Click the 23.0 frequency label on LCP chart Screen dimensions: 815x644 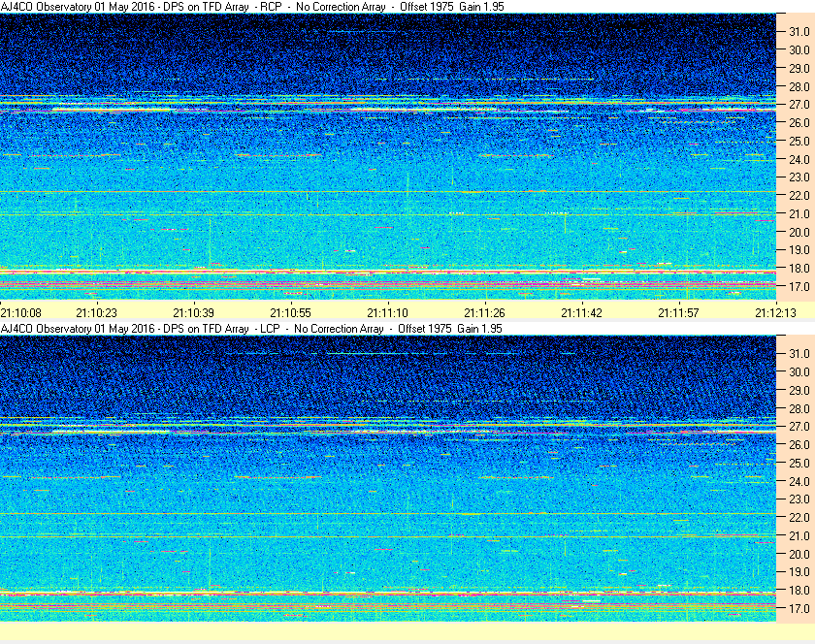[799, 499]
